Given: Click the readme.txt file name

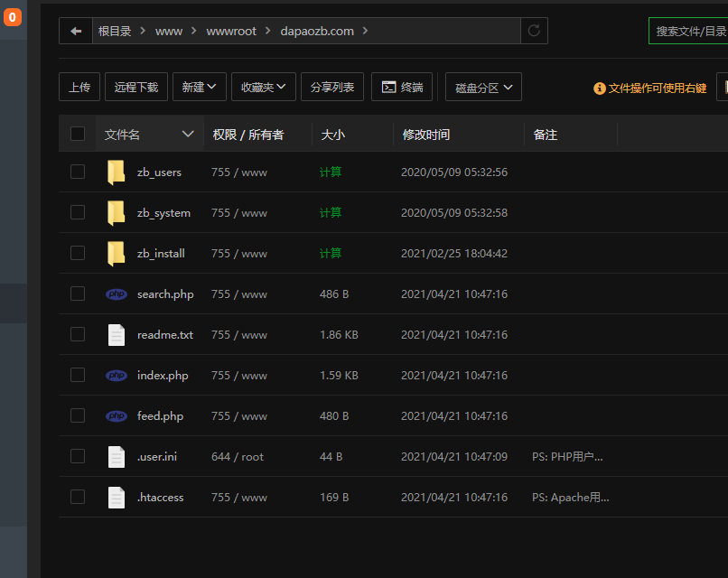Looking at the screenshot, I should (x=165, y=335).
